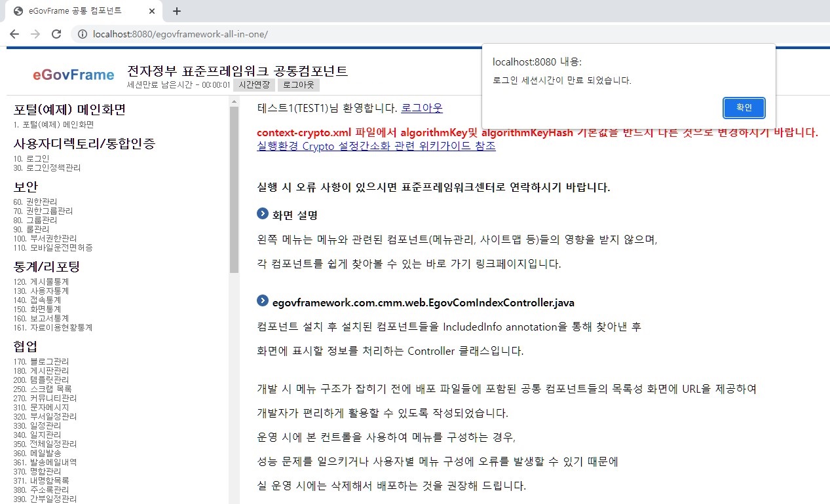Select 180. 게시판관리 from sidebar
Screen dimensions: 830x504
41,370
